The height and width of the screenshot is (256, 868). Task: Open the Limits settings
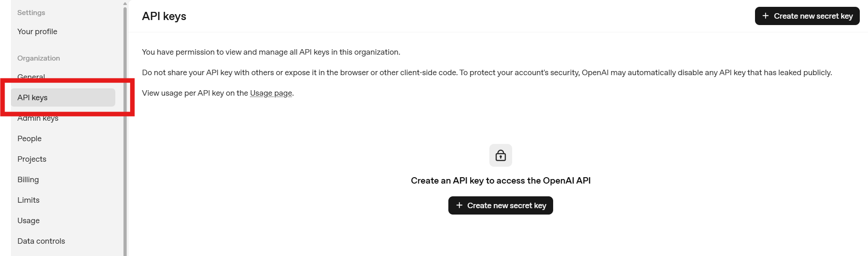(28, 200)
